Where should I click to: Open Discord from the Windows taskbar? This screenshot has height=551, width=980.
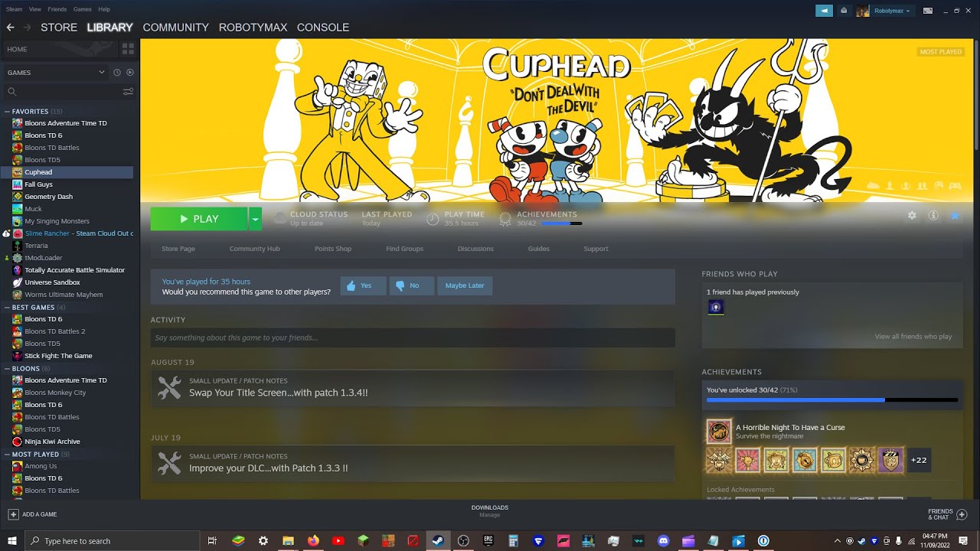click(663, 541)
